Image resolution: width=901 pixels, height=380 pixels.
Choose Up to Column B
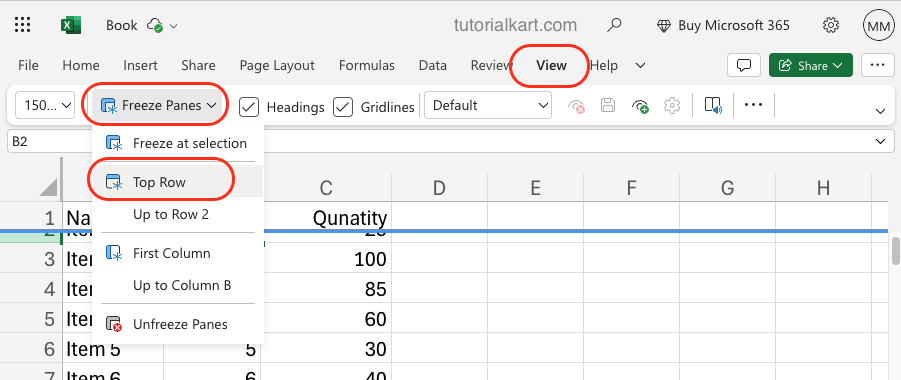(x=178, y=285)
